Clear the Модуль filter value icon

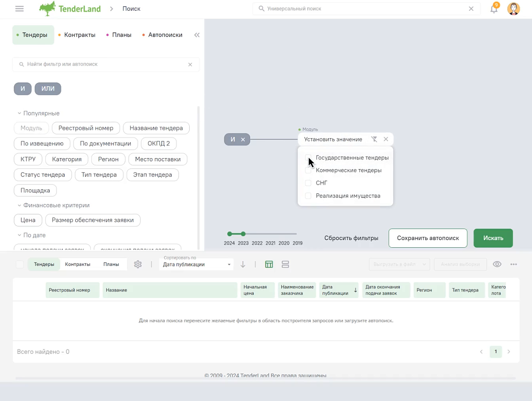click(x=374, y=139)
